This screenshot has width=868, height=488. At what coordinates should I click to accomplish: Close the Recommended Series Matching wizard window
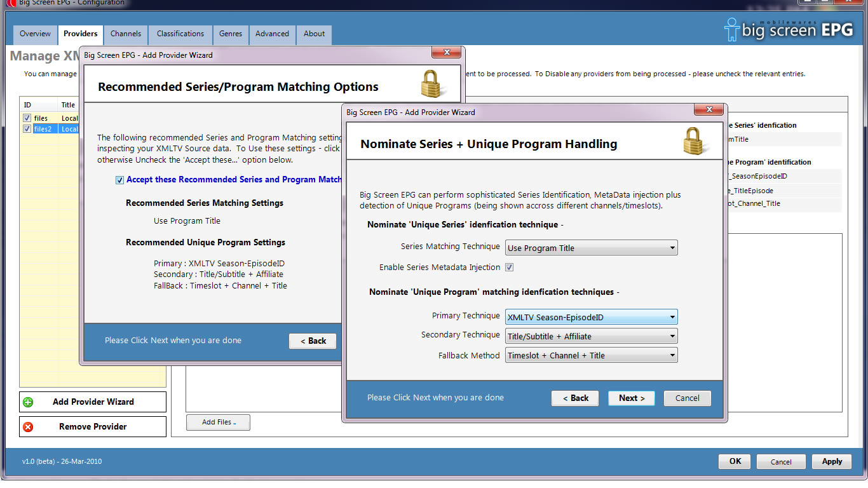pyautogui.click(x=446, y=52)
